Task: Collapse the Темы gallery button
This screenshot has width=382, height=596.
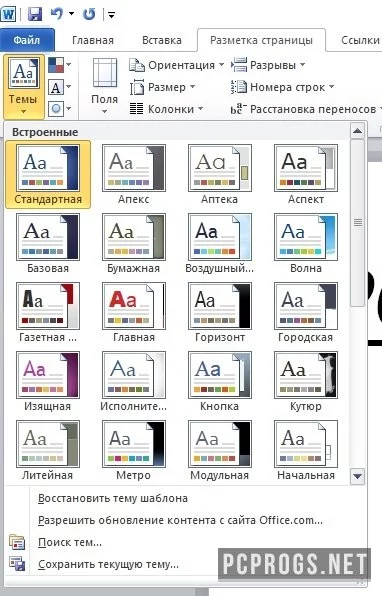Action: (x=23, y=87)
